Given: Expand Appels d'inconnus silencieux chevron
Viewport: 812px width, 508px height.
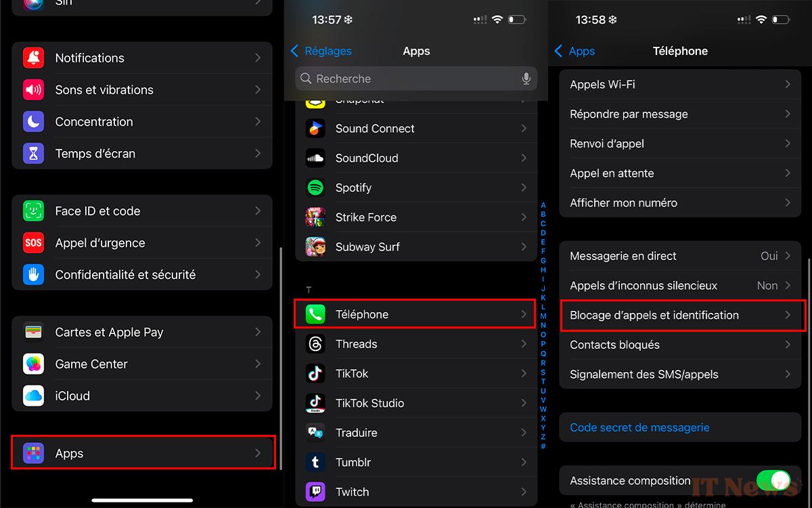Looking at the screenshot, I should pyautogui.click(x=788, y=286).
